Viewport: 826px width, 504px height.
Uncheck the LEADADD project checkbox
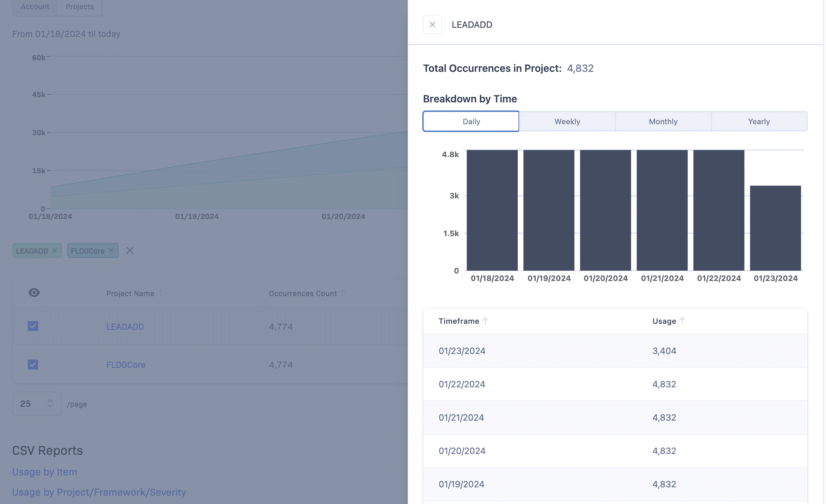tap(33, 326)
